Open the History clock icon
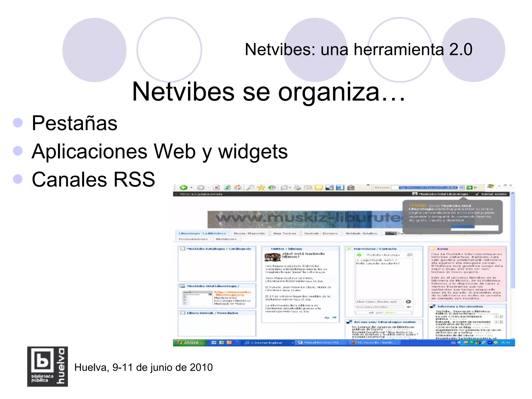This screenshot has height=399, width=532. click(272, 188)
